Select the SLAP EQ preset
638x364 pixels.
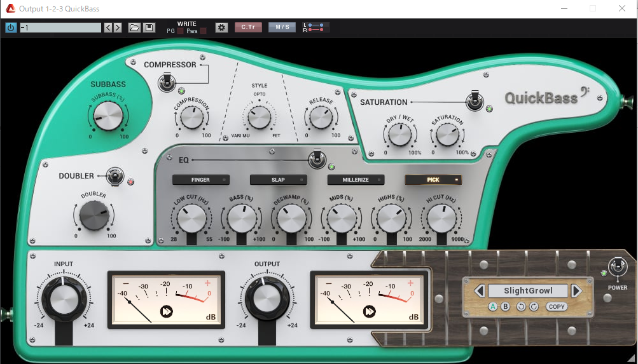click(279, 180)
